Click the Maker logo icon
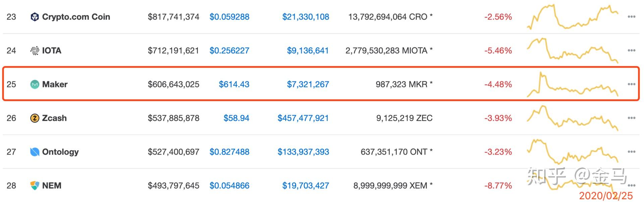 35,84
